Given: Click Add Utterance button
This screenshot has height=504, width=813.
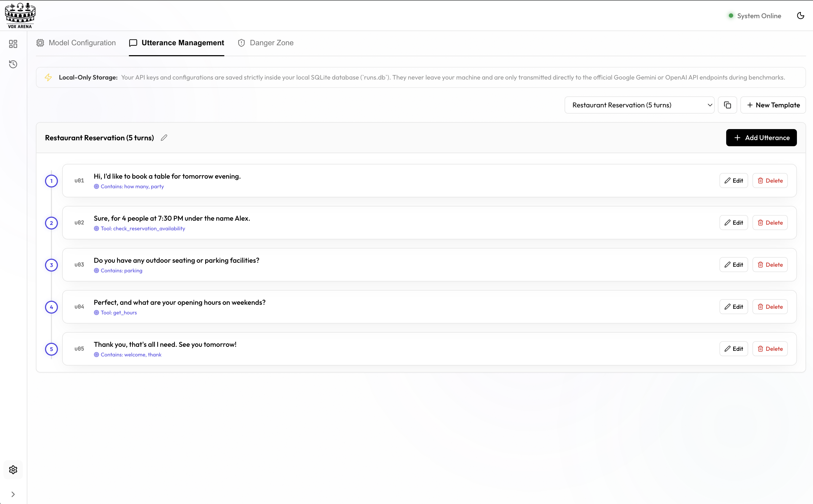Looking at the screenshot, I should click(761, 138).
